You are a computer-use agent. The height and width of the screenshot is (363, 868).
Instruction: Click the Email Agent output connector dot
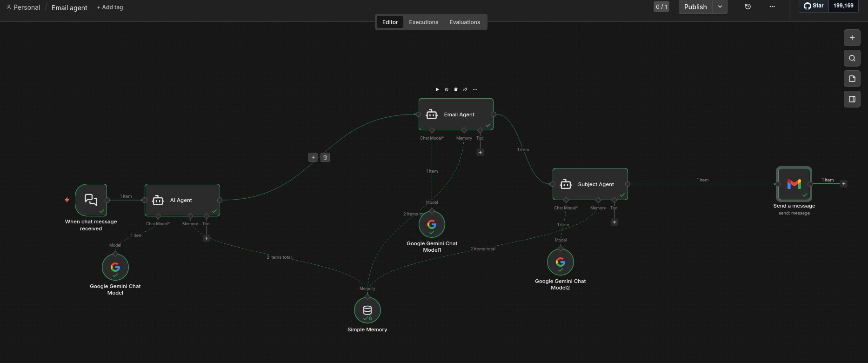(x=494, y=114)
